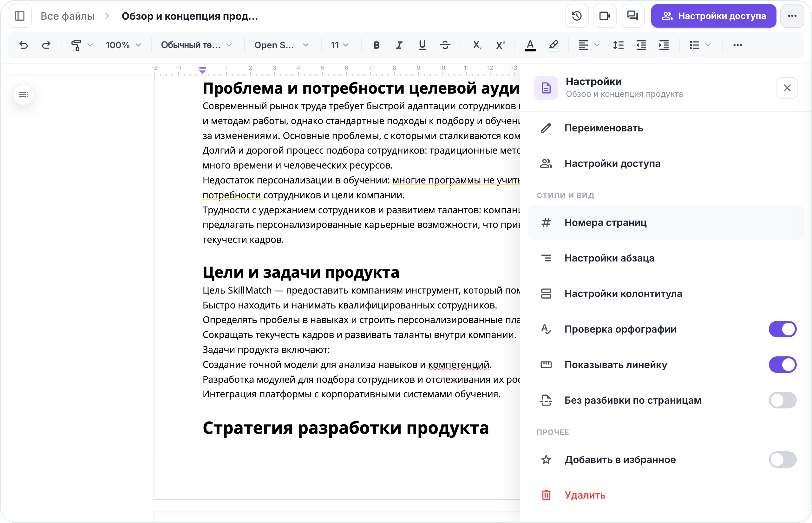
Task: Open document outline button
Action: [x=23, y=94]
